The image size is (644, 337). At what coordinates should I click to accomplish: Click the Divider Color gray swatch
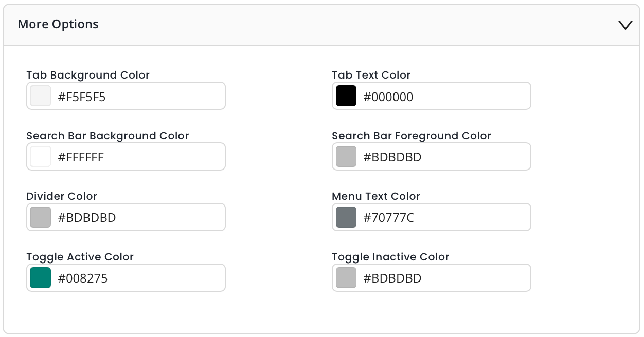click(41, 217)
